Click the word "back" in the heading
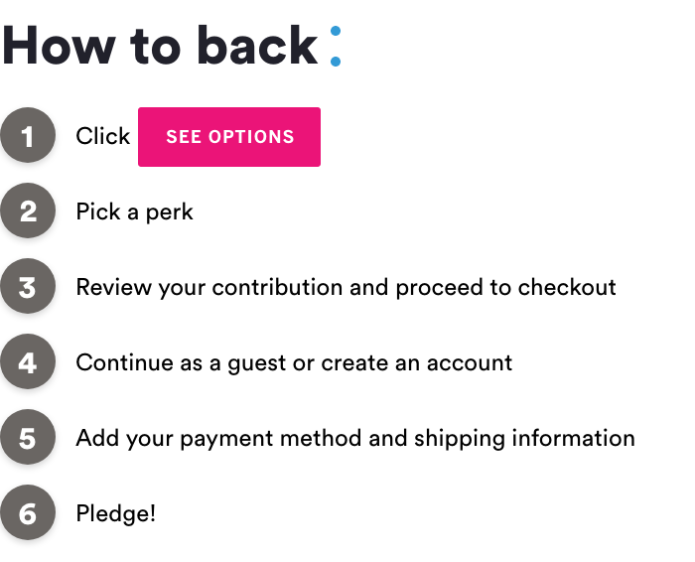The image size is (695, 562). coord(257,46)
